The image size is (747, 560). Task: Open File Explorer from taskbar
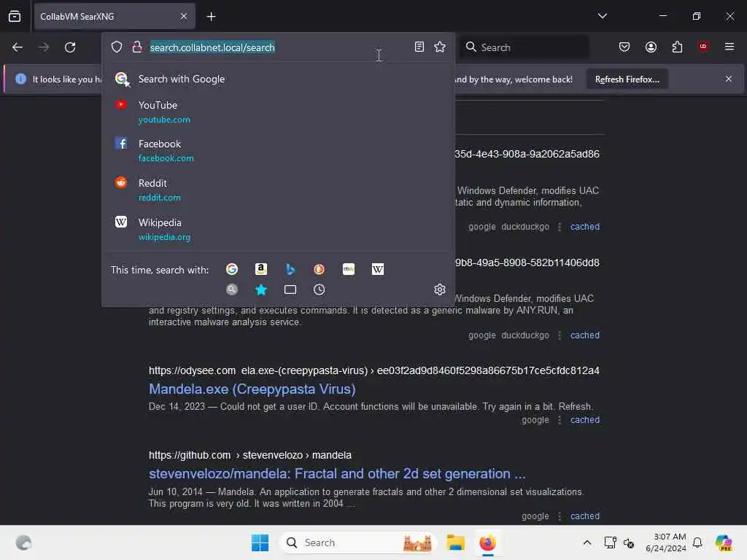pos(455,542)
